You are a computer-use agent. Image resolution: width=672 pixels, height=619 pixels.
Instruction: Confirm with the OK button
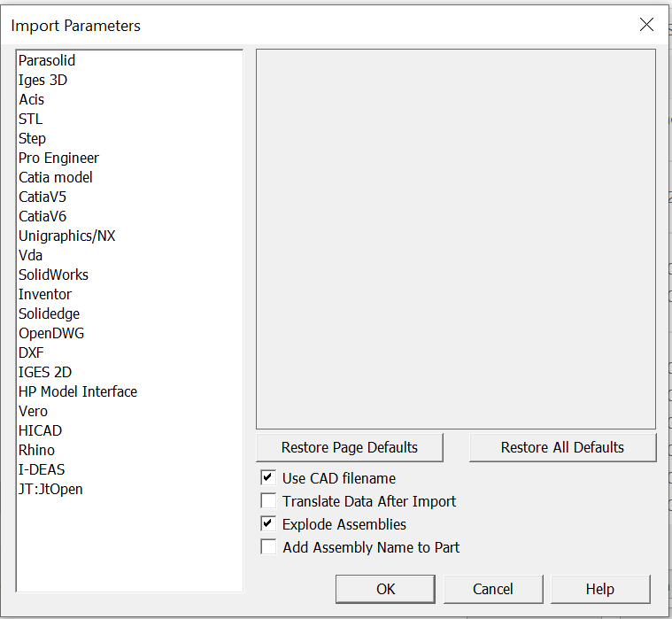tap(385, 589)
